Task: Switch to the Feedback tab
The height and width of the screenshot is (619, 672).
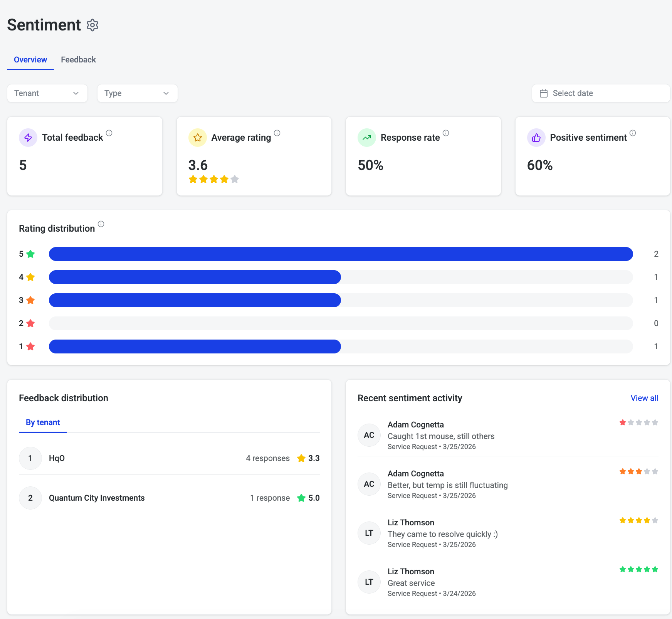Action: (78, 60)
